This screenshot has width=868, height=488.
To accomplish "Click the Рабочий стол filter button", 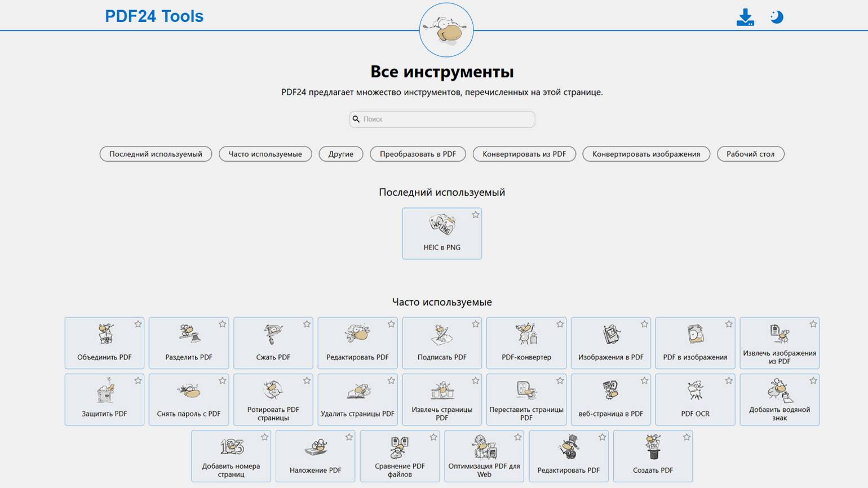I will (750, 154).
